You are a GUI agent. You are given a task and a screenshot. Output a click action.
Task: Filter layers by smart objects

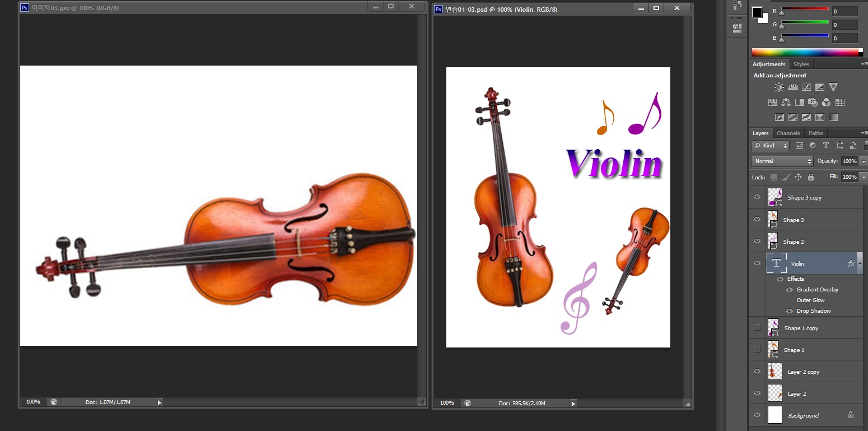(x=853, y=146)
